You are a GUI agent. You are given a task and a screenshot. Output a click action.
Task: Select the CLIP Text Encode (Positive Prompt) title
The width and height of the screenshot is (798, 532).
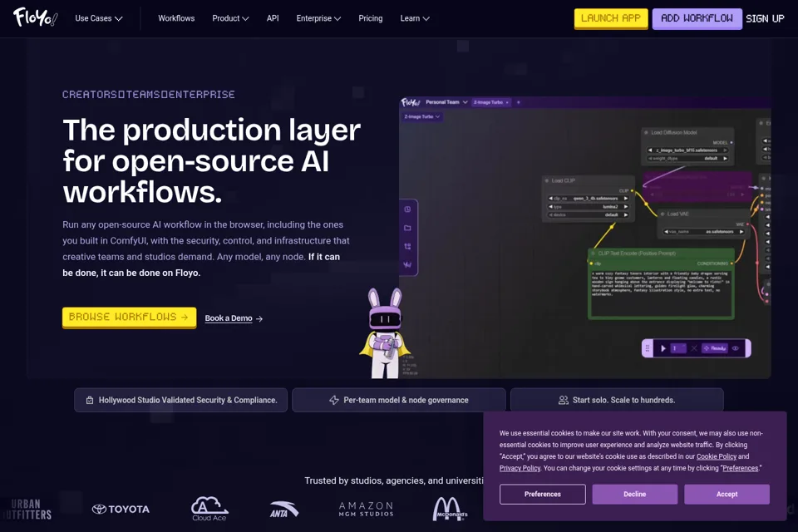(x=637, y=253)
